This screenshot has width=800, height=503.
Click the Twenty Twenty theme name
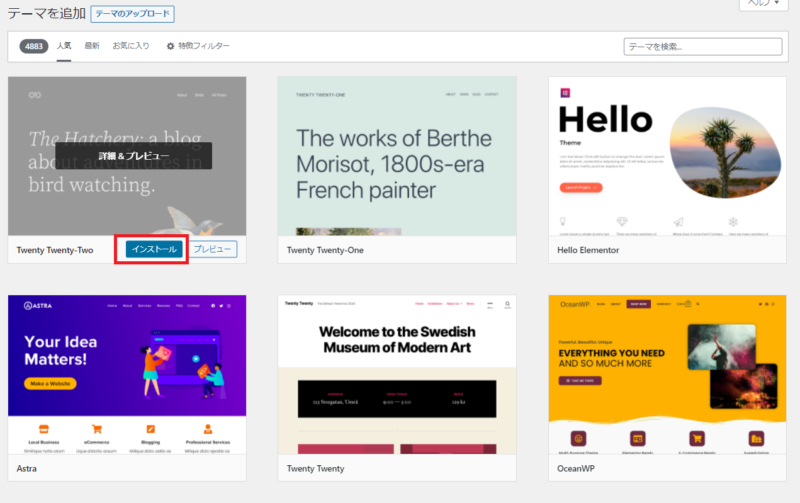pyautogui.click(x=315, y=468)
